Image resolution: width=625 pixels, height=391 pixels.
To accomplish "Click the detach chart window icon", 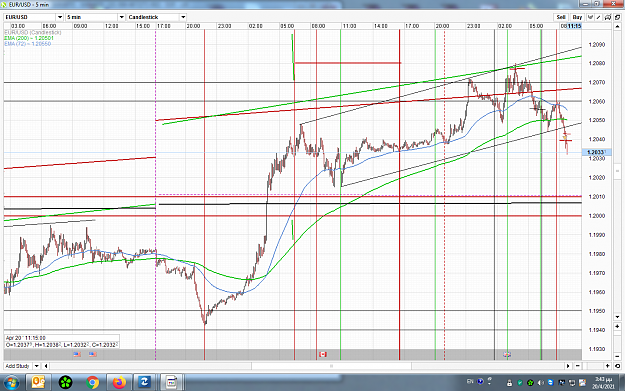I will pyautogui.click(x=617, y=17).
